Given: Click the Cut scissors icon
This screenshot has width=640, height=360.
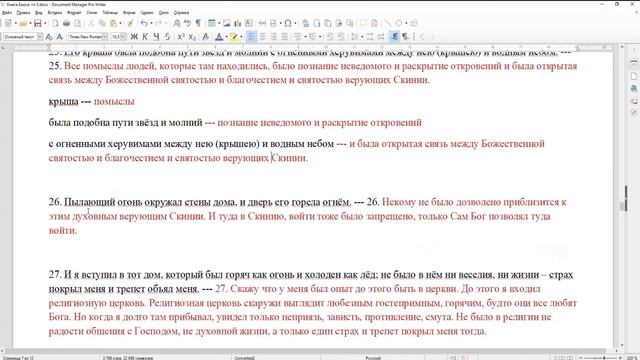Looking at the screenshot, I should coord(91,23).
